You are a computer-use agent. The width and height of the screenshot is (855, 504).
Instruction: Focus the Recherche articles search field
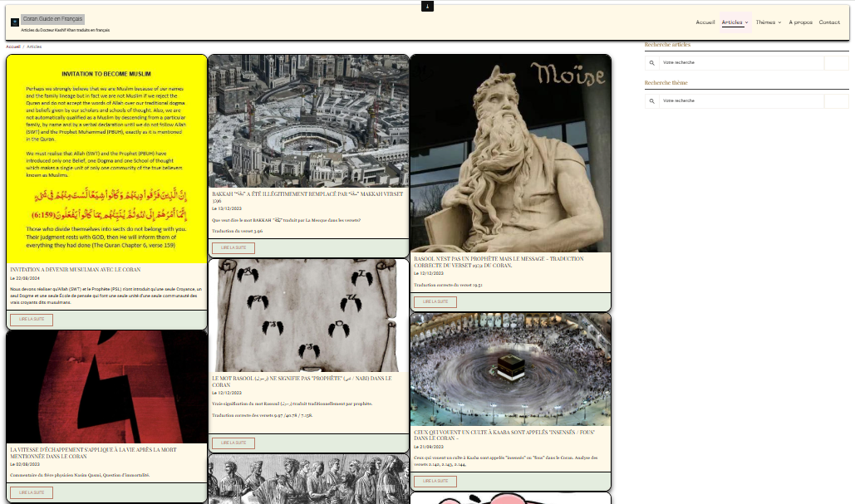click(741, 62)
